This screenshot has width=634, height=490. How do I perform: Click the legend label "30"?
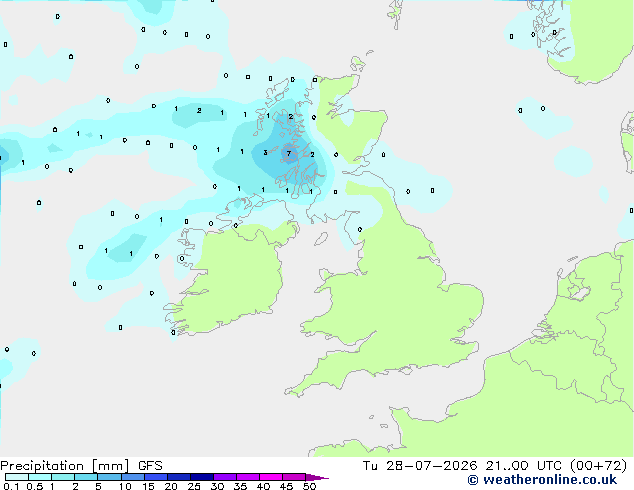(217, 486)
